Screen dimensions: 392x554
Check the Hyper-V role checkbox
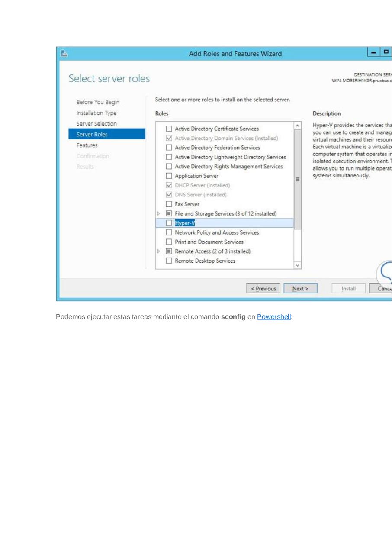tap(169, 223)
